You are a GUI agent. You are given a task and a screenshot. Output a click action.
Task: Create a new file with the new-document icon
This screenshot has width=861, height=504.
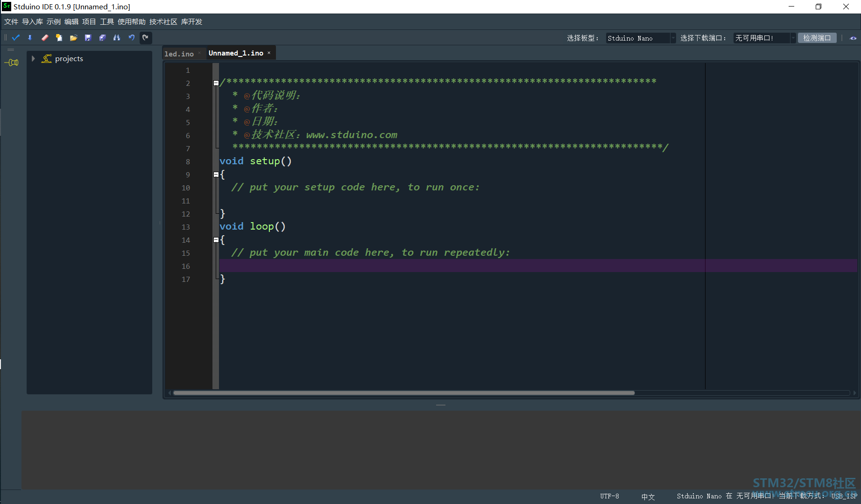(x=59, y=38)
